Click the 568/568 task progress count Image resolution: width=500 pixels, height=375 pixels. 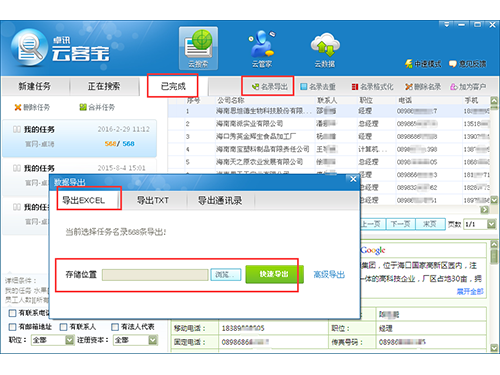pos(119,144)
